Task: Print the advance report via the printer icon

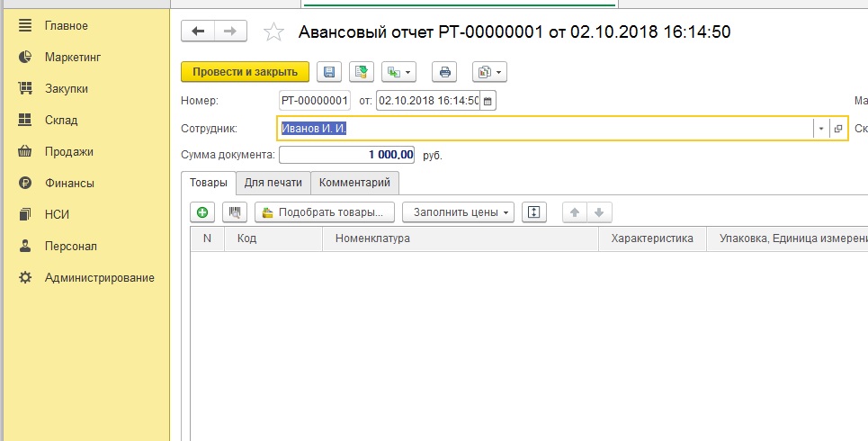Action: click(444, 72)
